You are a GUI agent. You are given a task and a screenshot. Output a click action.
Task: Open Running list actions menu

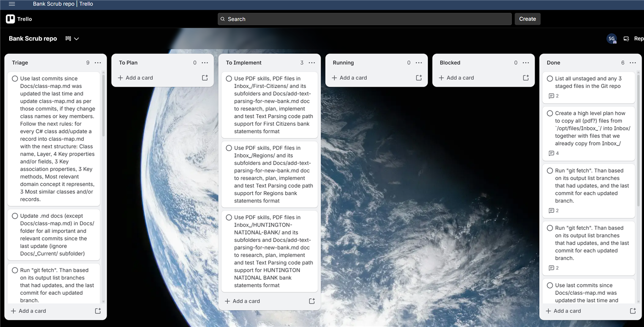coord(419,63)
